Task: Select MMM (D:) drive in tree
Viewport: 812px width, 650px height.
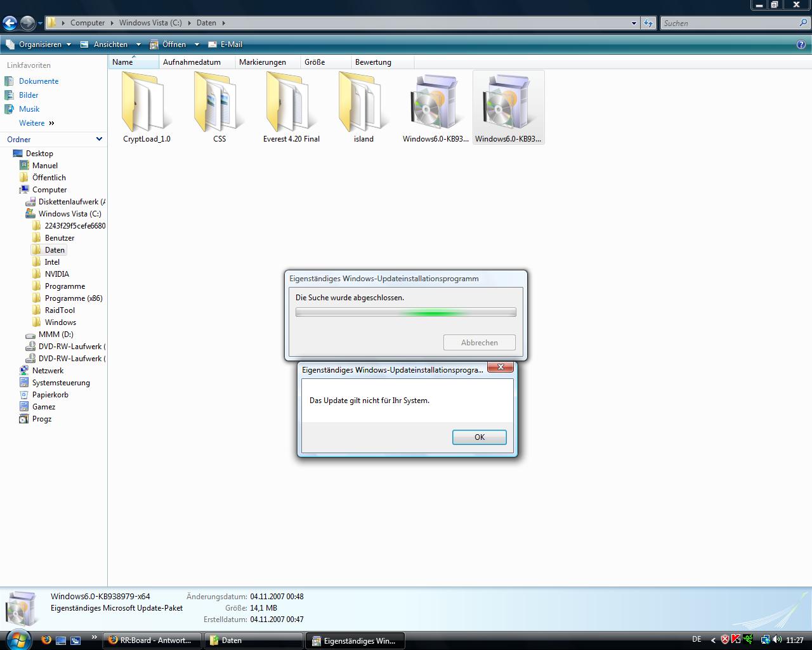Action: 56,335
